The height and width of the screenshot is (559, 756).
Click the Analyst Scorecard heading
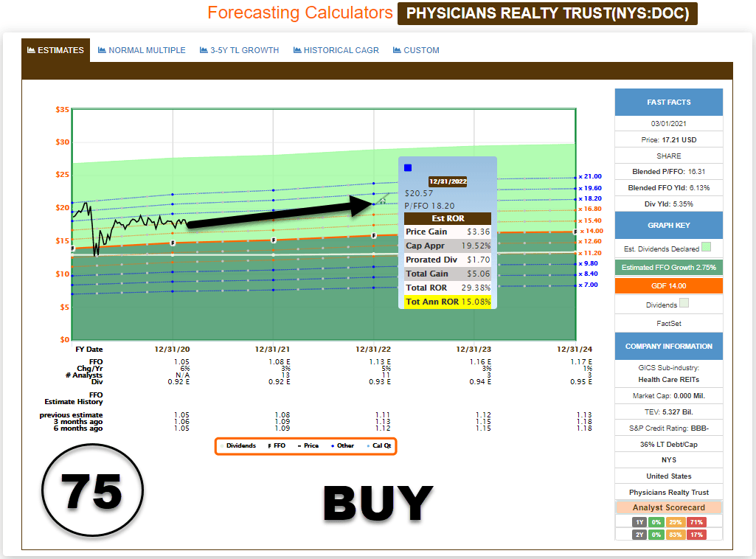click(669, 507)
